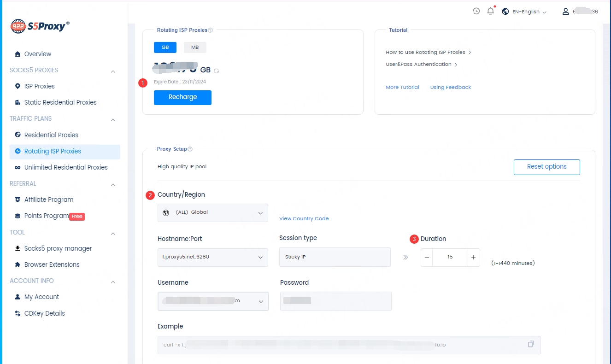The width and height of the screenshot is (611, 364).
Task: Copy the example curl command
Action: coord(531,344)
